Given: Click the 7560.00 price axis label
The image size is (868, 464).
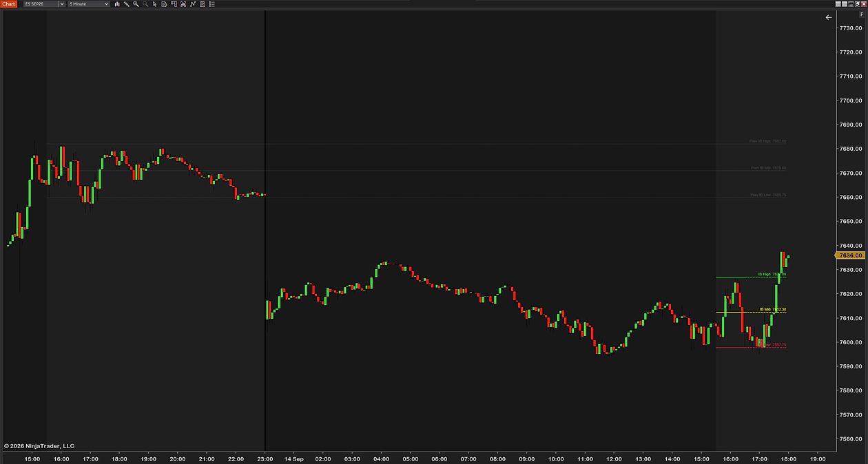Looking at the screenshot, I should click(x=851, y=439).
